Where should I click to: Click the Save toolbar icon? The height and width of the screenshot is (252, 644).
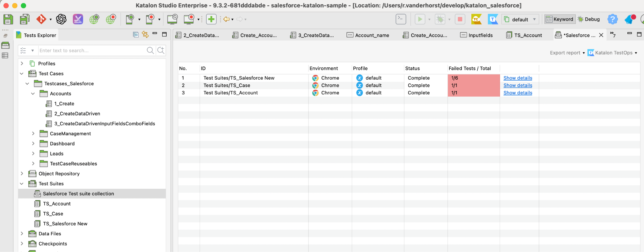coord(8,19)
